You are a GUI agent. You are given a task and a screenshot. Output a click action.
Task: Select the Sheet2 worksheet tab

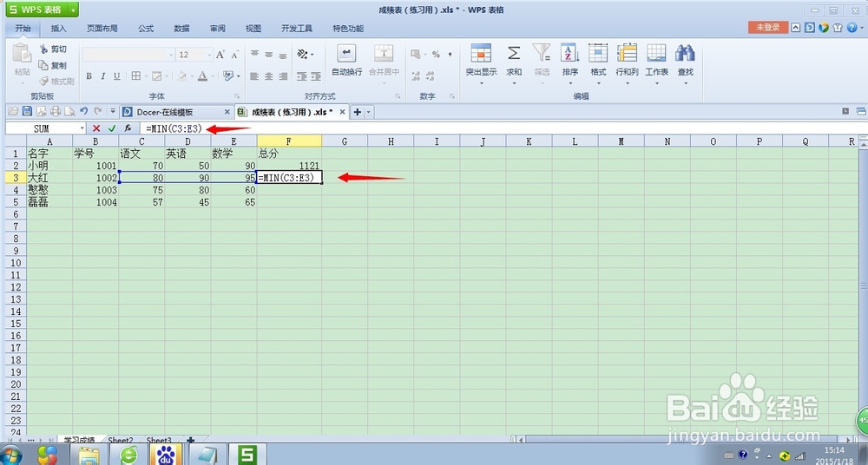[x=121, y=440]
